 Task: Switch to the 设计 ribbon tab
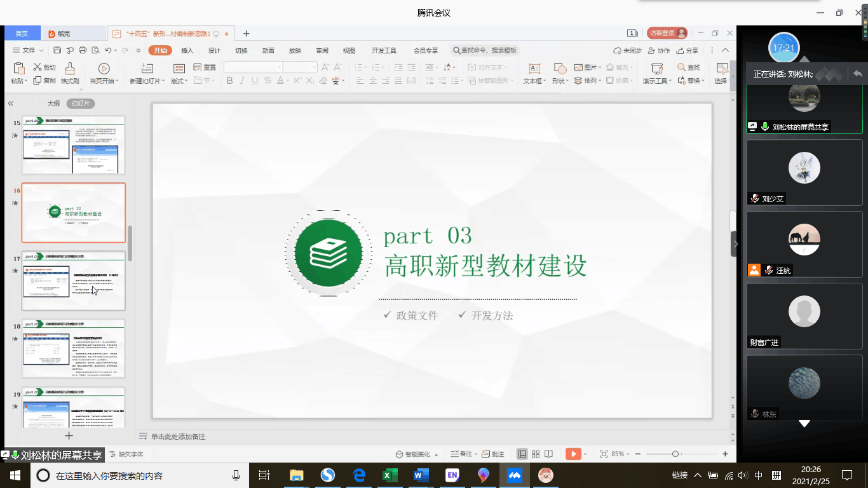point(214,51)
